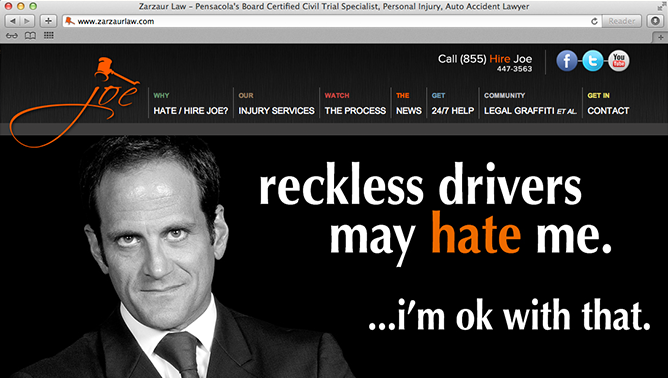Open the Twitter profile icon

click(x=593, y=61)
